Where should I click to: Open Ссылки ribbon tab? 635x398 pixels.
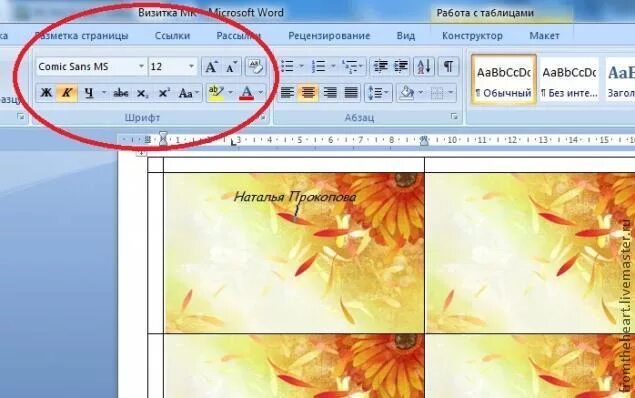173,36
